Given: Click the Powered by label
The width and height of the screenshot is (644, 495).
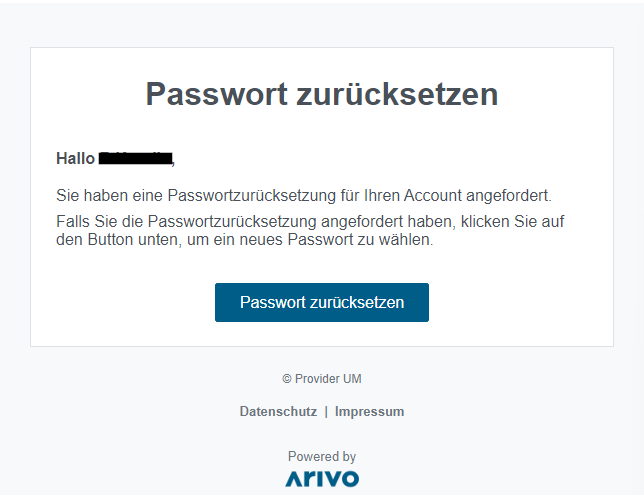Looking at the screenshot, I should pos(322,456).
